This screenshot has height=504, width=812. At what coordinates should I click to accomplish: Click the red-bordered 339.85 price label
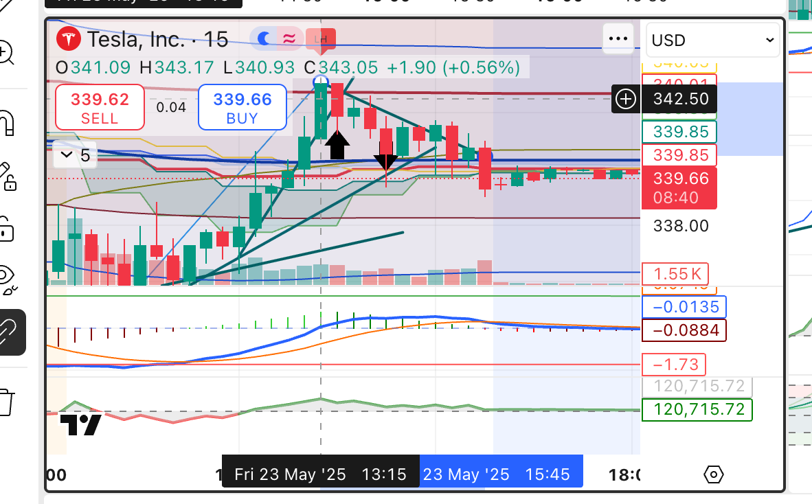tap(679, 155)
